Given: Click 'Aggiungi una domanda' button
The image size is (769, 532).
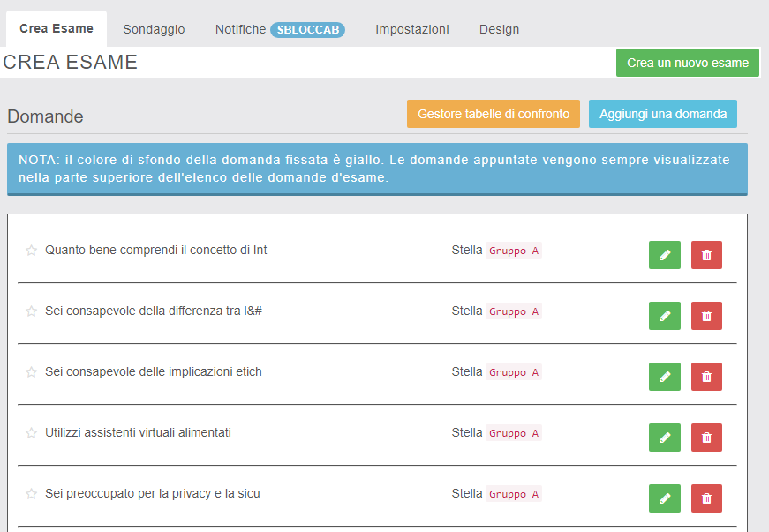Looking at the screenshot, I should (x=662, y=114).
